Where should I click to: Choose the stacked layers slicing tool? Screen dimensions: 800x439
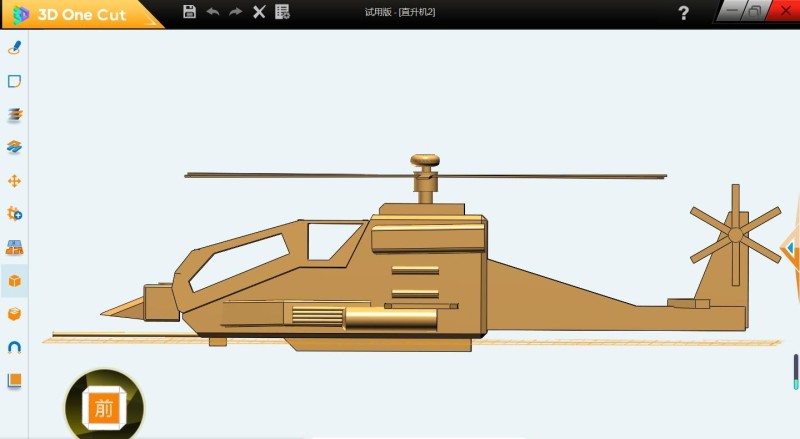pos(15,114)
